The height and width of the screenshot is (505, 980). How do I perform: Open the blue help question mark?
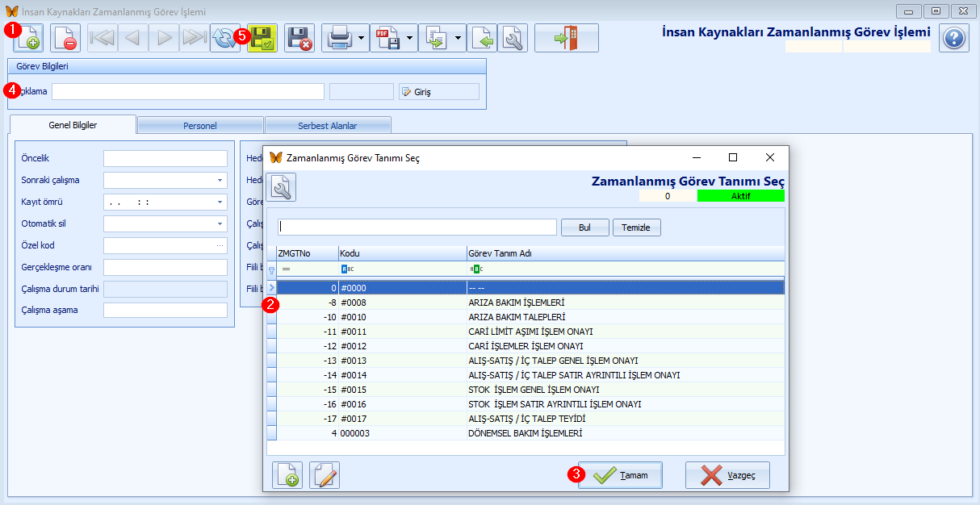pyautogui.click(x=953, y=38)
